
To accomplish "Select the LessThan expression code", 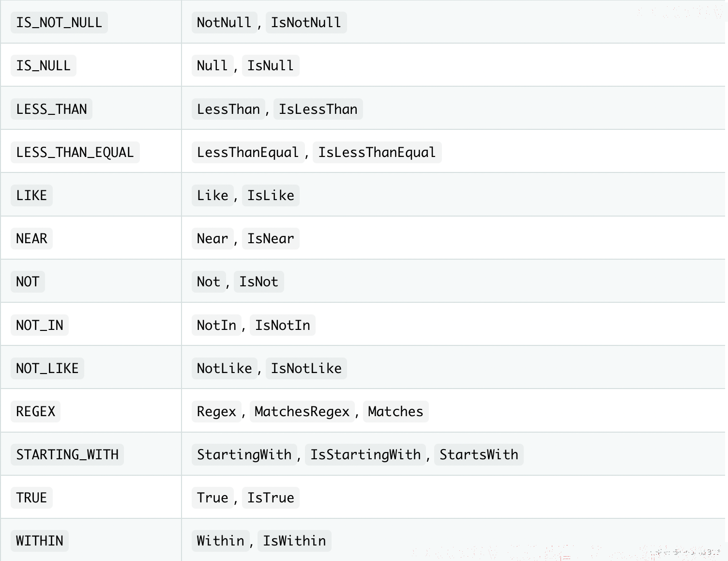I will coord(228,109).
